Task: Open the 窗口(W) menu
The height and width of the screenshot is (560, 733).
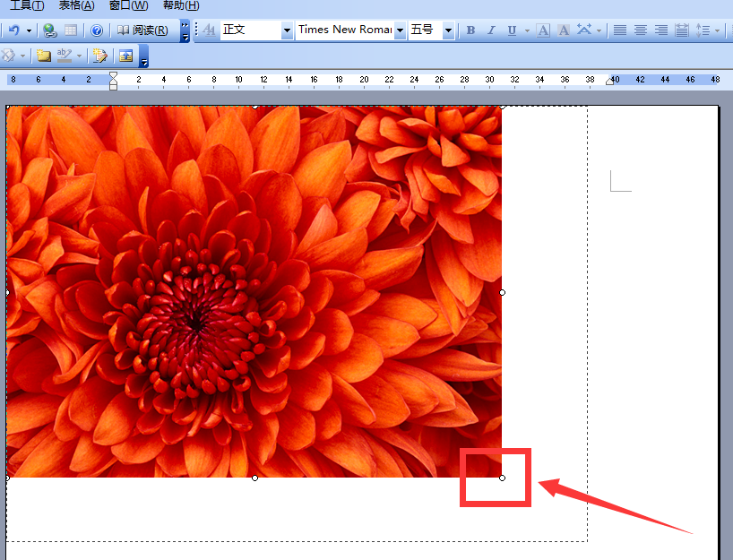Action: coord(128,5)
